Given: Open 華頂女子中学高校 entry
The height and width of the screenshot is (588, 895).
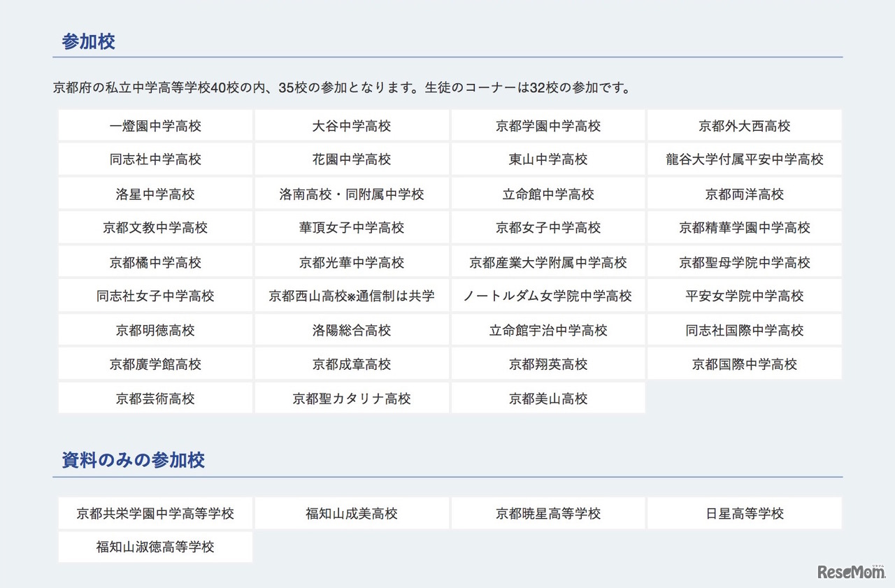Looking at the screenshot, I should point(351,227).
